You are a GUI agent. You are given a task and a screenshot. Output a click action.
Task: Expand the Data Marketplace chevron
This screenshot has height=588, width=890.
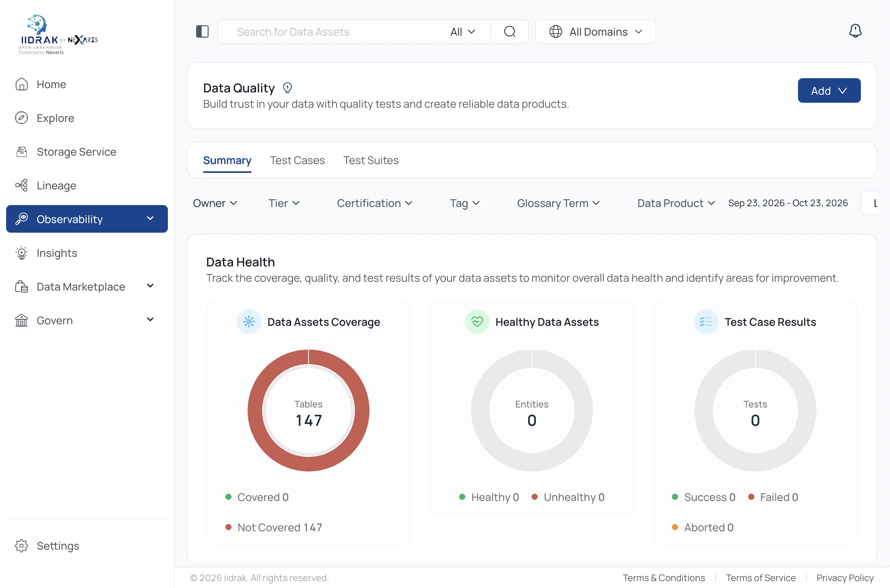150,286
